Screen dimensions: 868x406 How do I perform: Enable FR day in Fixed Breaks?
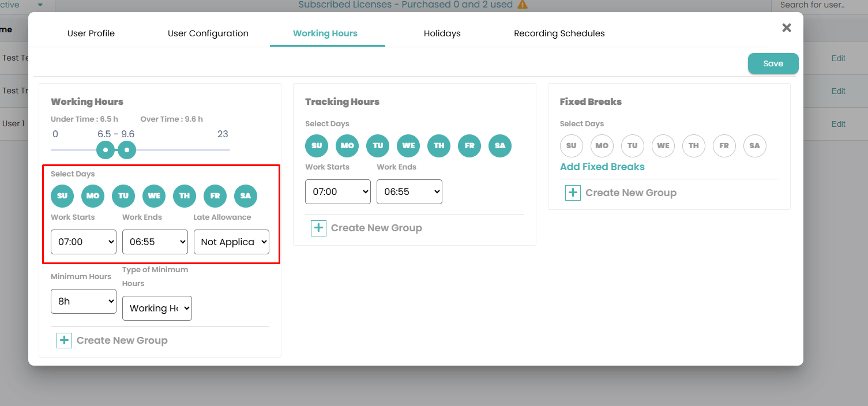(x=724, y=145)
